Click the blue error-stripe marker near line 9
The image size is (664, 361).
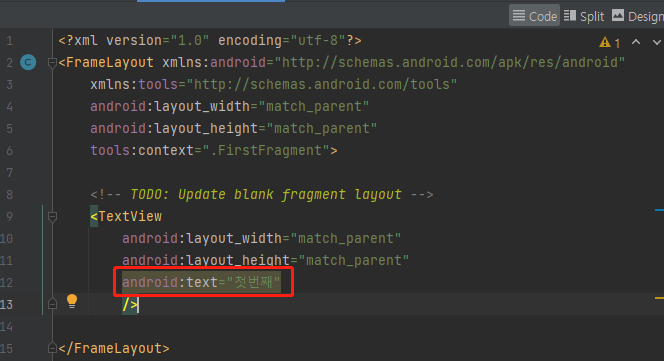coord(659,210)
